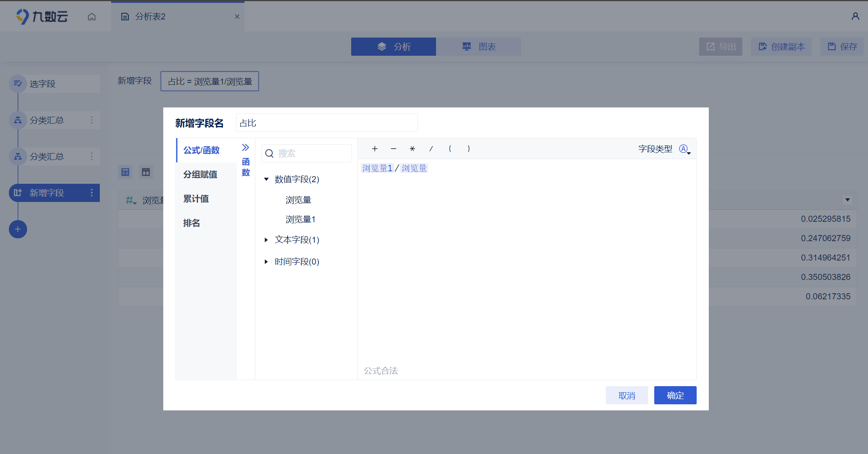Screen dimensions: 868x454
Task: Open the user account icon
Action: tap(855, 16)
